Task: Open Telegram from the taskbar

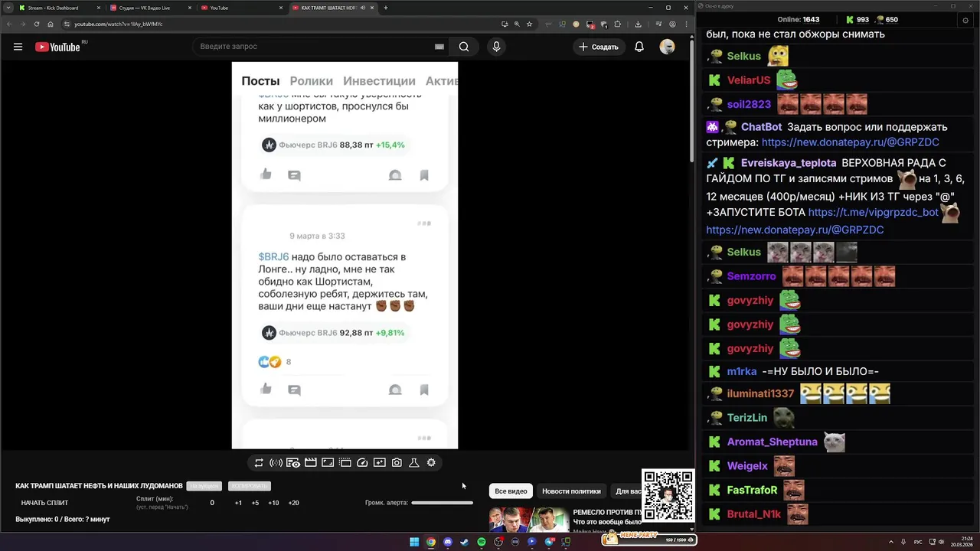Action: click(549, 542)
